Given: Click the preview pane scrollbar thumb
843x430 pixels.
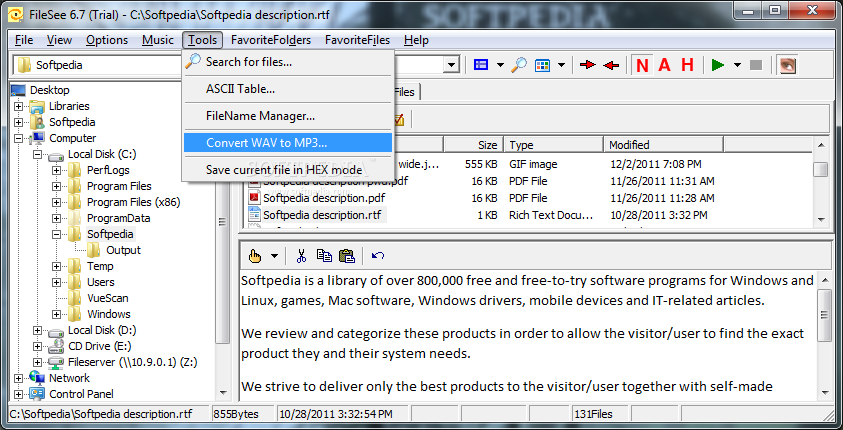Looking at the screenshot, I should (x=824, y=315).
